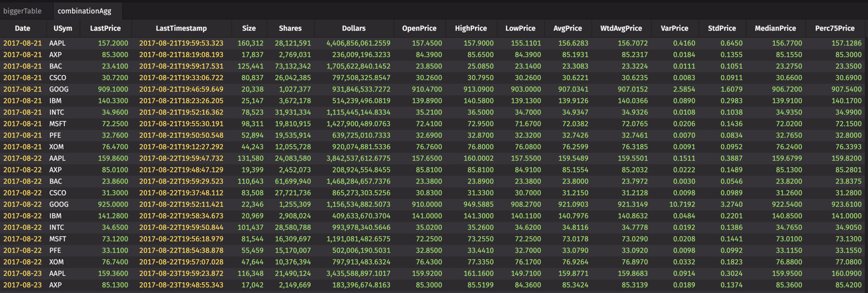The height and width of the screenshot is (293, 868).
Task: Click LastPrice value 73.1200
Action: (x=115, y=239)
